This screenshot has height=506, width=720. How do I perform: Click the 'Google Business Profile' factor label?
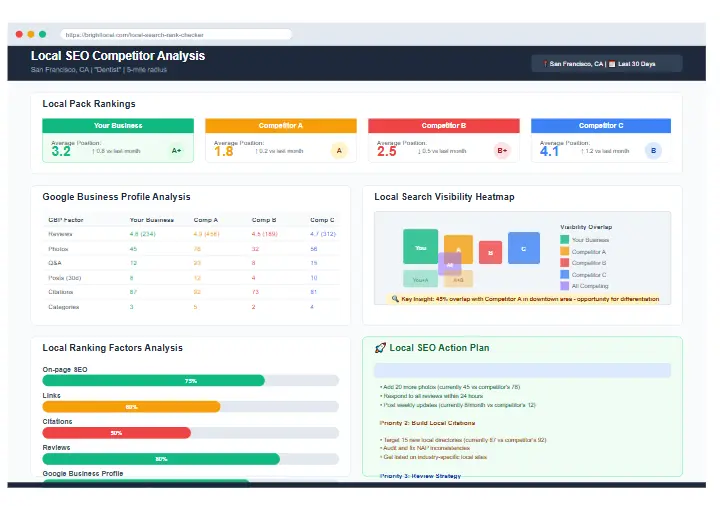point(83,473)
